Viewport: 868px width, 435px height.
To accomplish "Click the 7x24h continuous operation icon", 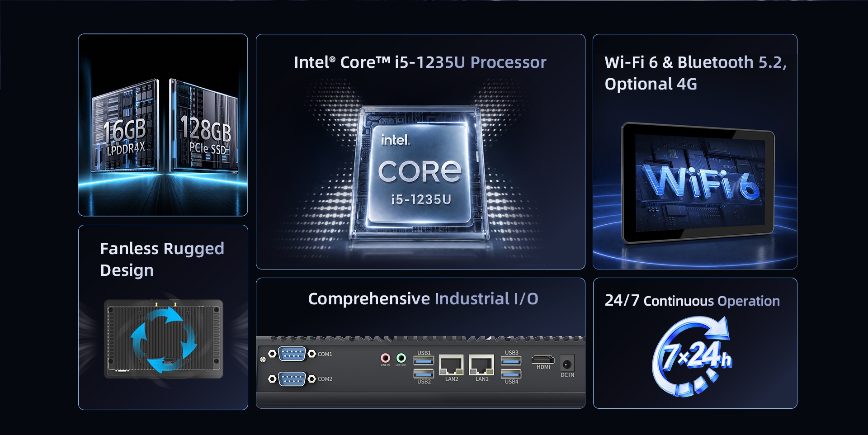I will point(691,357).
